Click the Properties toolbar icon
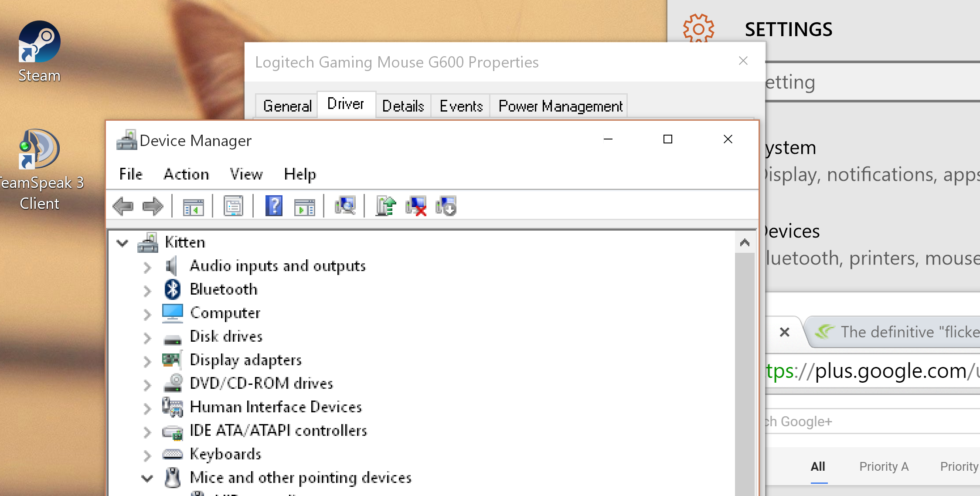 click(x=233, y=206)
